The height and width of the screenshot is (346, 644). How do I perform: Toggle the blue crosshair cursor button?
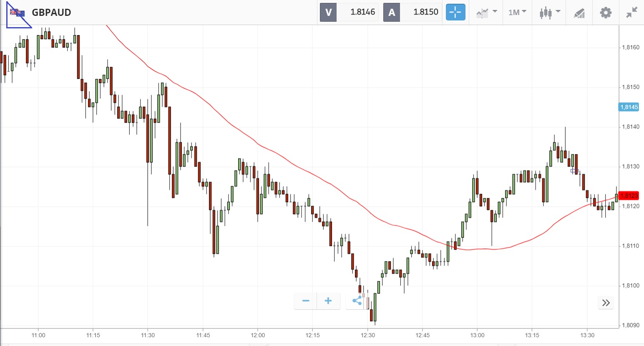pos(455,13)
